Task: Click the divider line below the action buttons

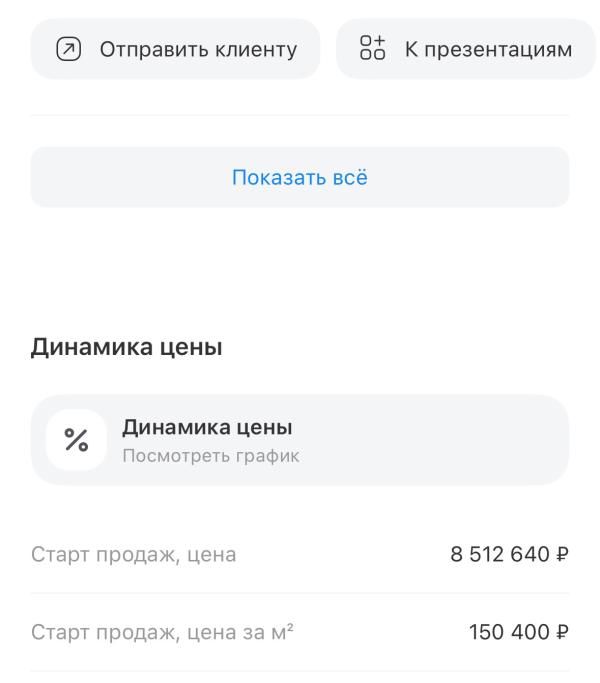Action: point(300,115)
